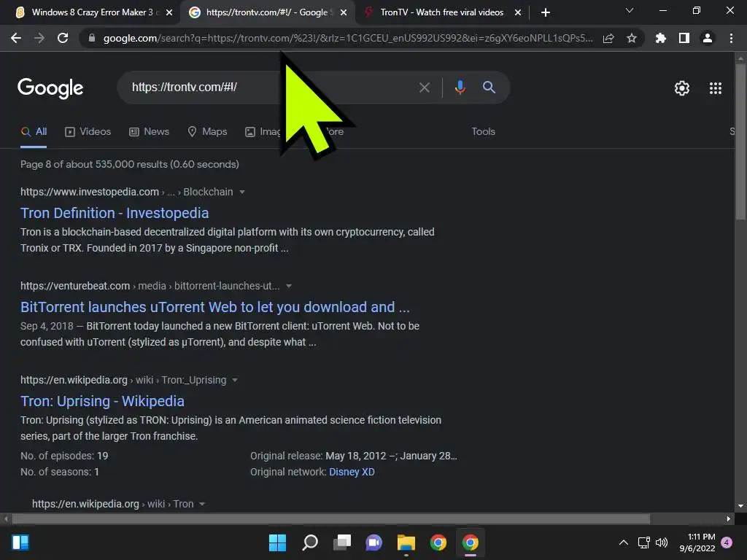Viewport: 747px width, 560px height.
Task: Open Task View on taskbar
Action: (342, 542)
